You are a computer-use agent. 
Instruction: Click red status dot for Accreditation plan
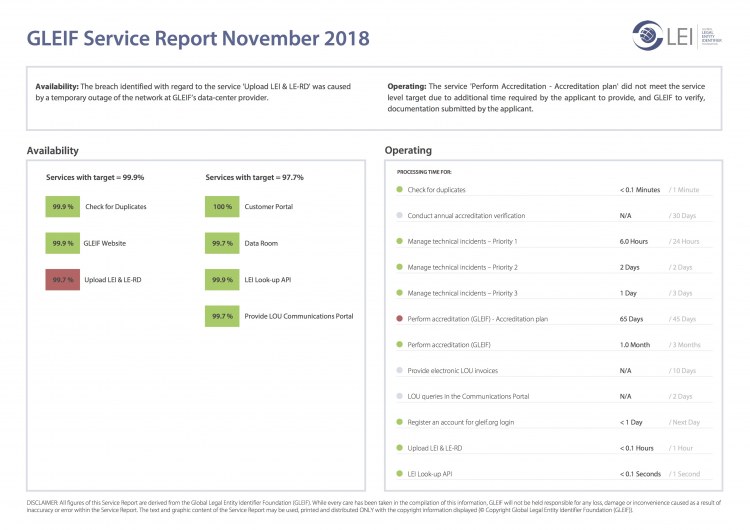(399, 319)
